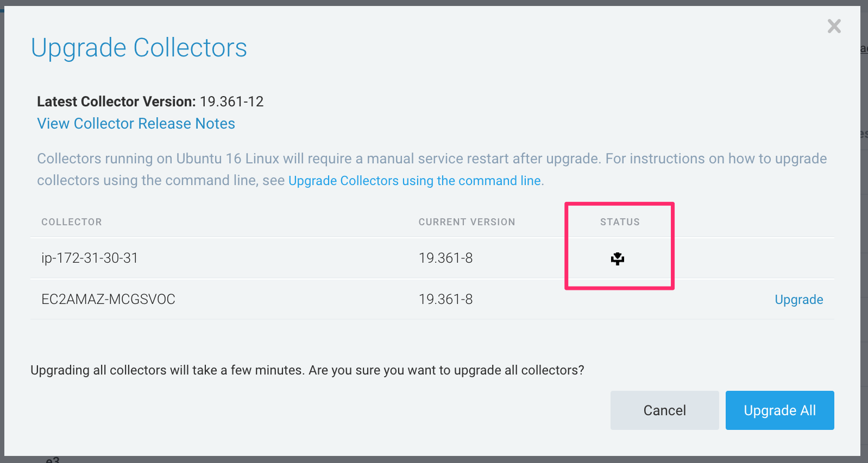Click the Upgrade Collectors dialog title

(x=139, y=48)
